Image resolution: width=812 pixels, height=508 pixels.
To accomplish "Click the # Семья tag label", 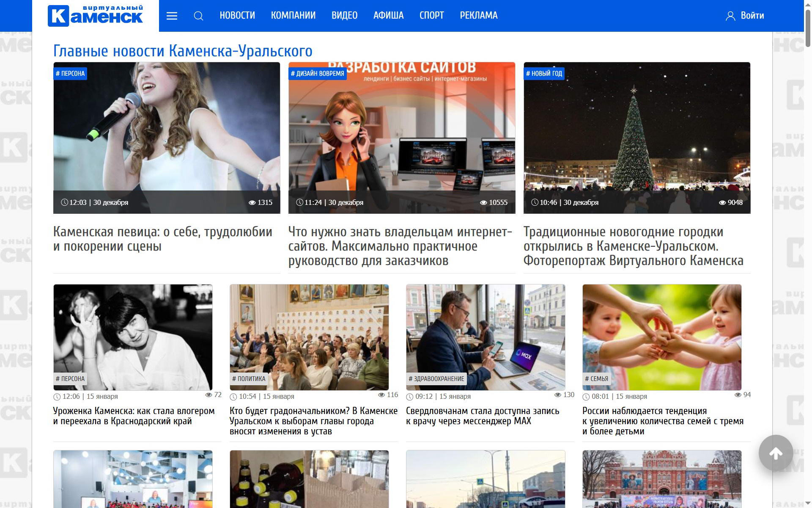I will 596,379.
